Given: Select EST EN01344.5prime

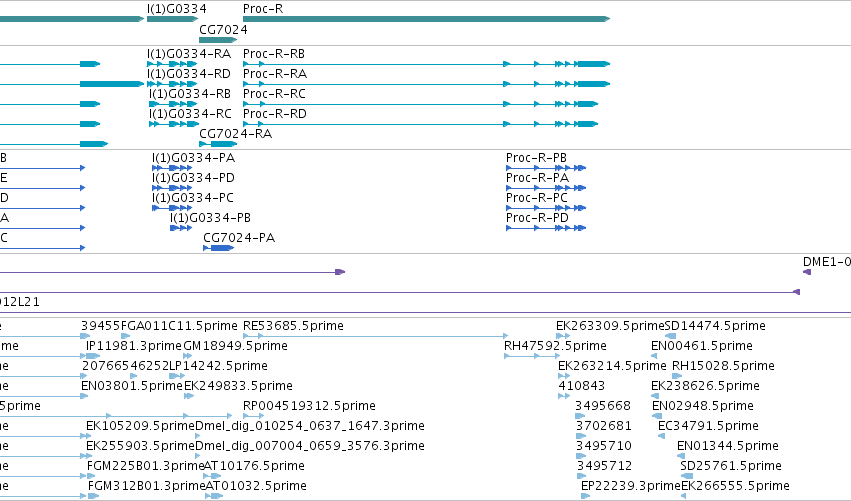Looking at the screenshot, I should pos(728,447).
